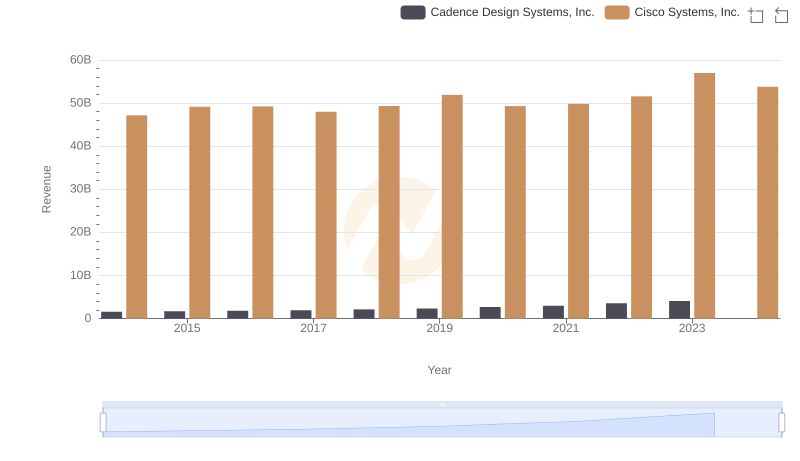Image resolution: width=800 pixels, height=461 pixels.
Task: Click the 30B y-axis label
Action: pyautogui.click(x=81, y=189)
